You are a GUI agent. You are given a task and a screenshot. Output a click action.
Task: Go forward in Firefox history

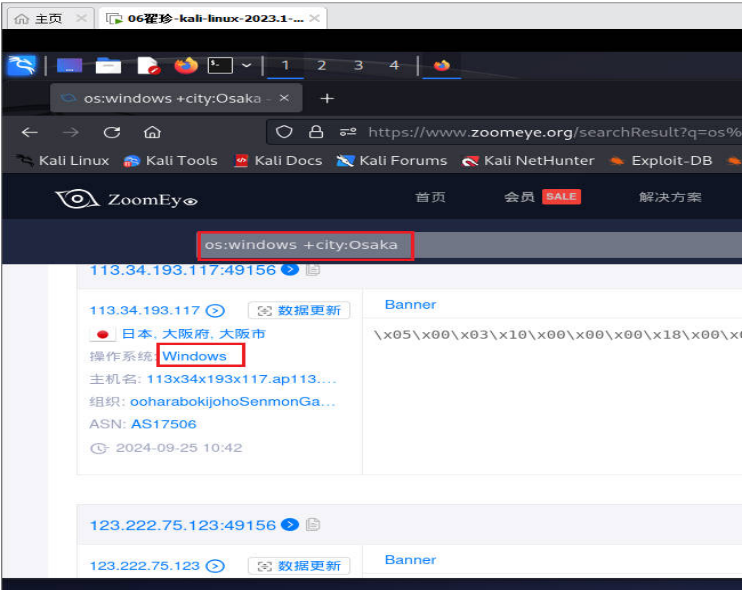tap(71, 132)
